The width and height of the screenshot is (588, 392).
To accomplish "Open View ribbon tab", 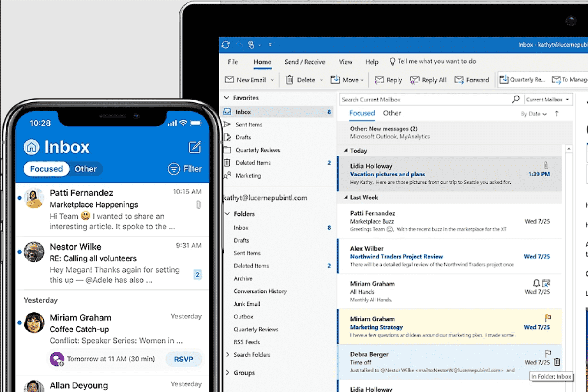I will point(345,62).
